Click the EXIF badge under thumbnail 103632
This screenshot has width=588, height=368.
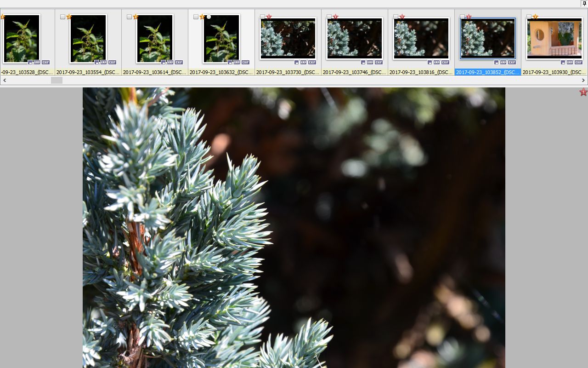coord(245,63)
